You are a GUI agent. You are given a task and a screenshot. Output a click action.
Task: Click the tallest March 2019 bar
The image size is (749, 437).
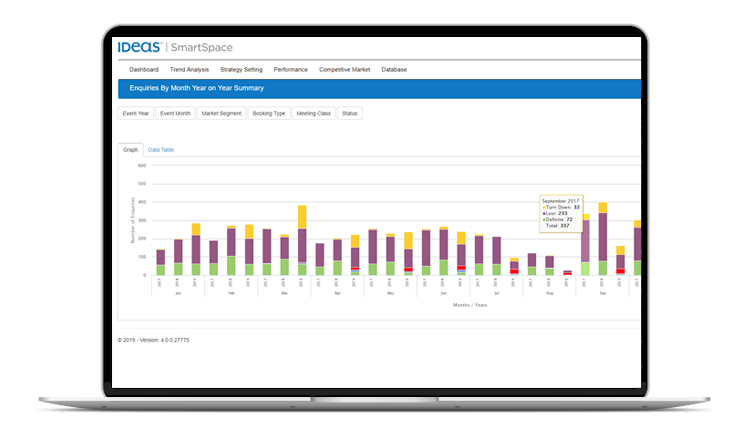302,240
